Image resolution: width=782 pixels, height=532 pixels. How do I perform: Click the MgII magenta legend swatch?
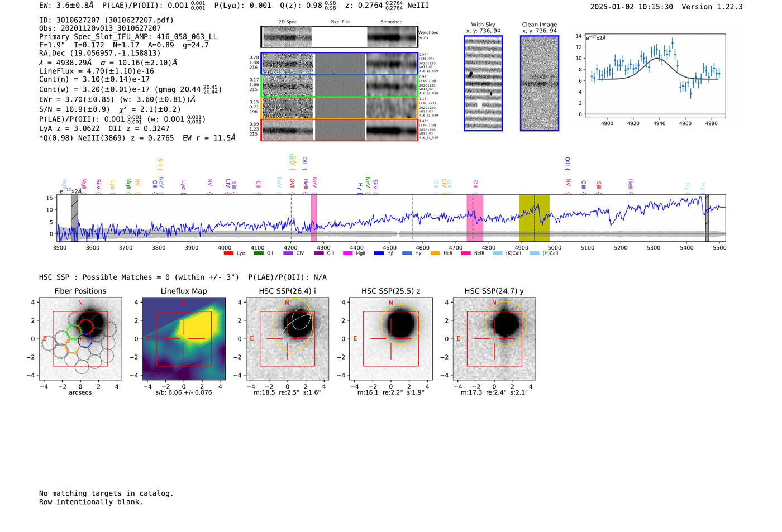tap(347, 253)
